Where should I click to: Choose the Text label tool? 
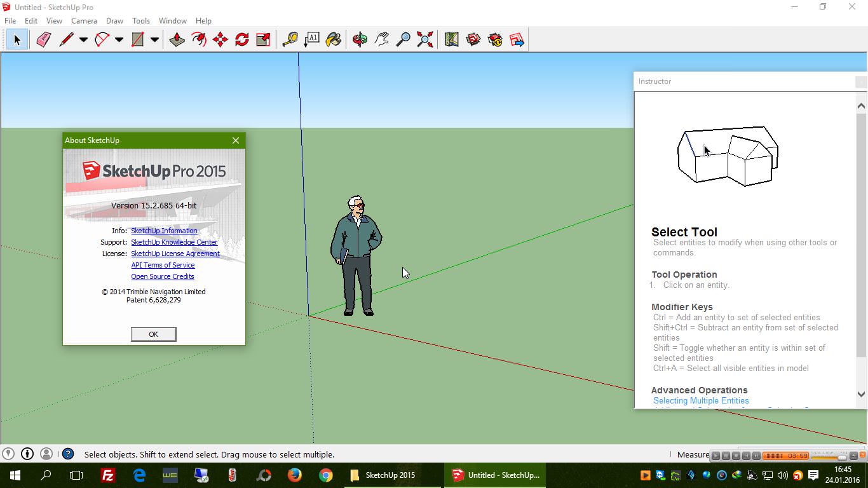click(312, 39)
